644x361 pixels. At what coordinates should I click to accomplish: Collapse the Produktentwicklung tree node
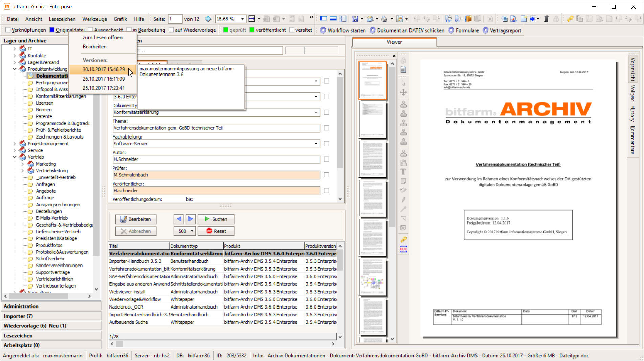point(15,69)
